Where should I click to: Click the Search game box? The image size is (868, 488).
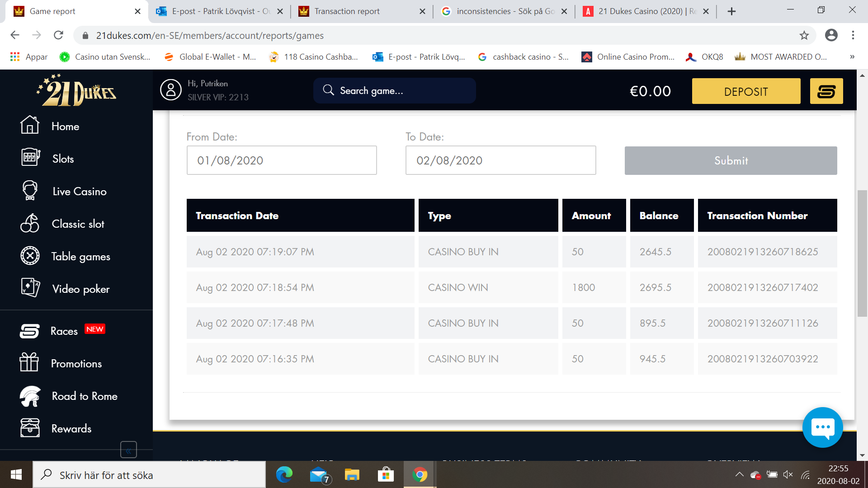coord(394,90)
